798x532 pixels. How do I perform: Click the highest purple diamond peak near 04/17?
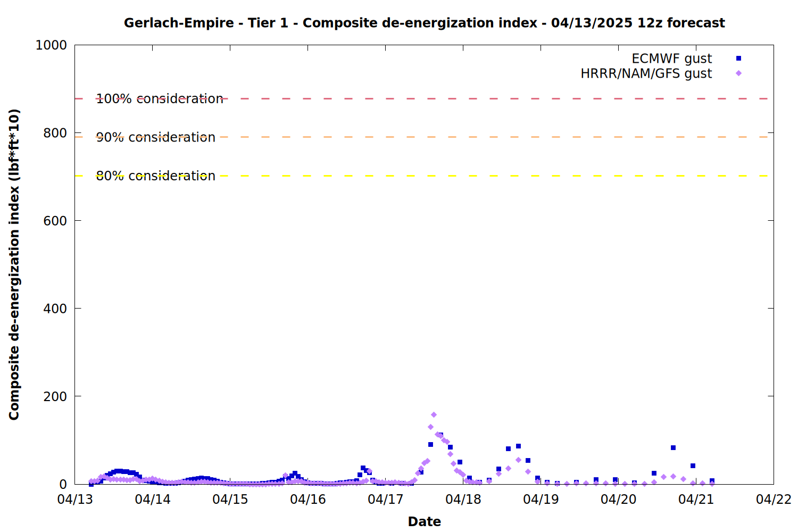(x=434, y=414)
